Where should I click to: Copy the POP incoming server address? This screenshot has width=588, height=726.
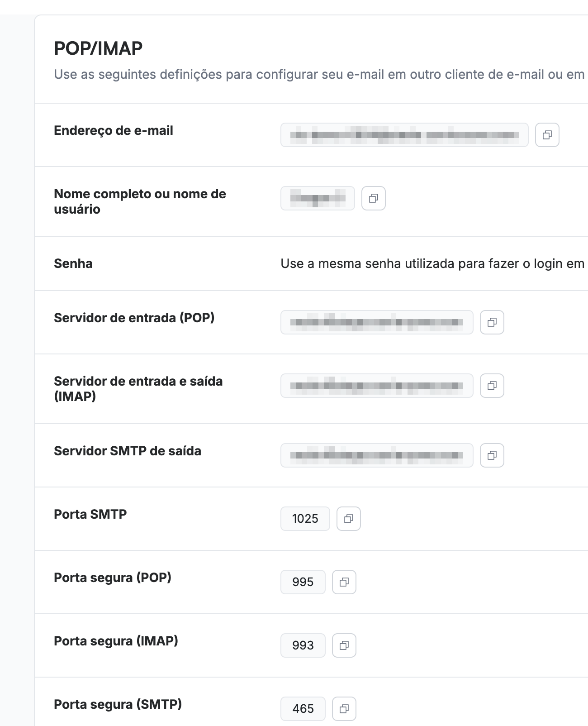[492, 322]
